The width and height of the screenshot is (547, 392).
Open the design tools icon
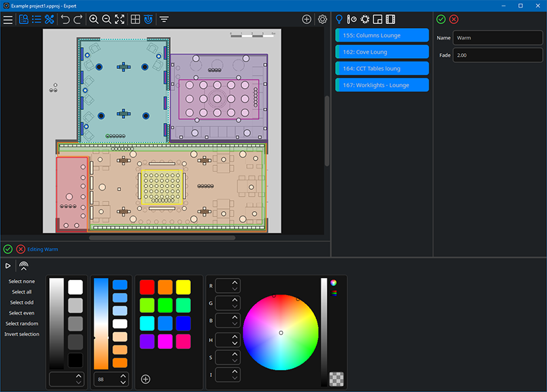point(49,20)
